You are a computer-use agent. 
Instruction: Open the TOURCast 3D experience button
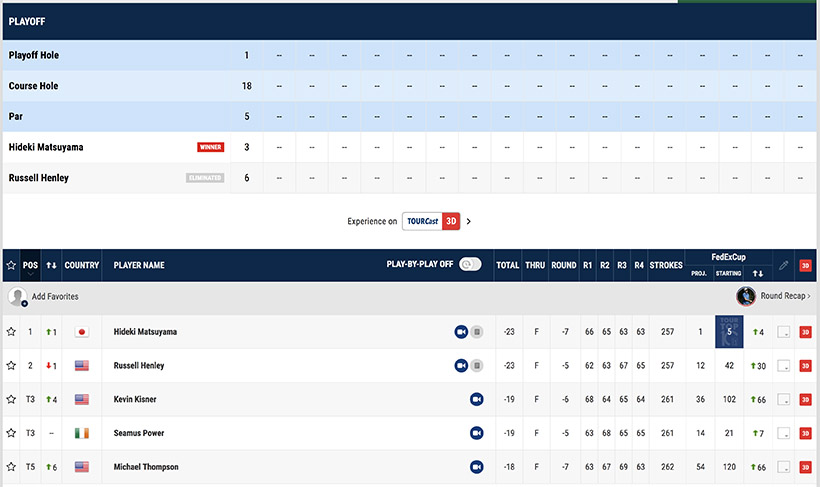(431, 221)
